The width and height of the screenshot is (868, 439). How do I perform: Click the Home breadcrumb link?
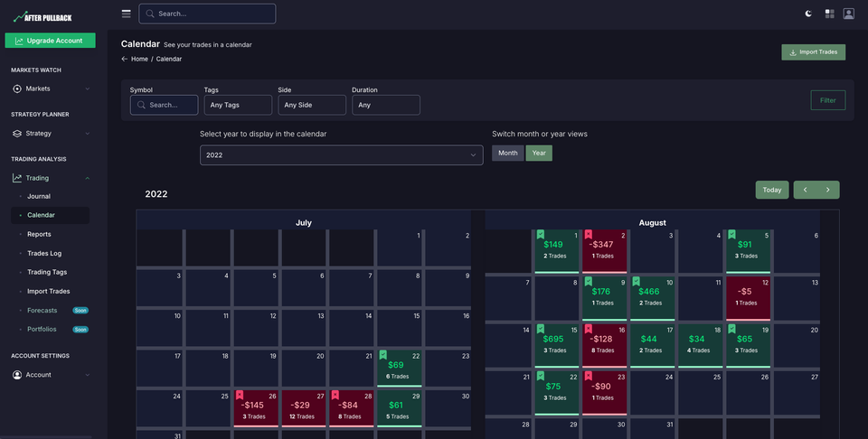(x=139, y=59)
